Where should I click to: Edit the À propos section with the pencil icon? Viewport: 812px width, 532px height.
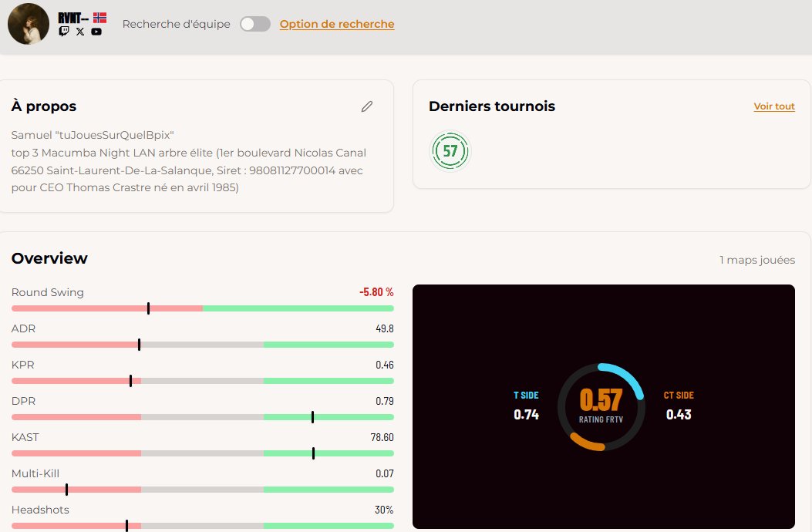[x=366, y=106]
